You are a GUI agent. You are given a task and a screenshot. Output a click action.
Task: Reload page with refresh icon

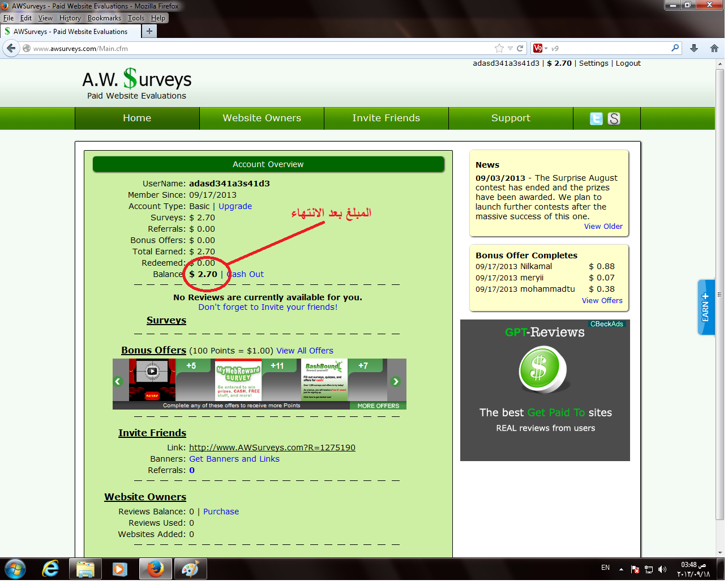520,48
